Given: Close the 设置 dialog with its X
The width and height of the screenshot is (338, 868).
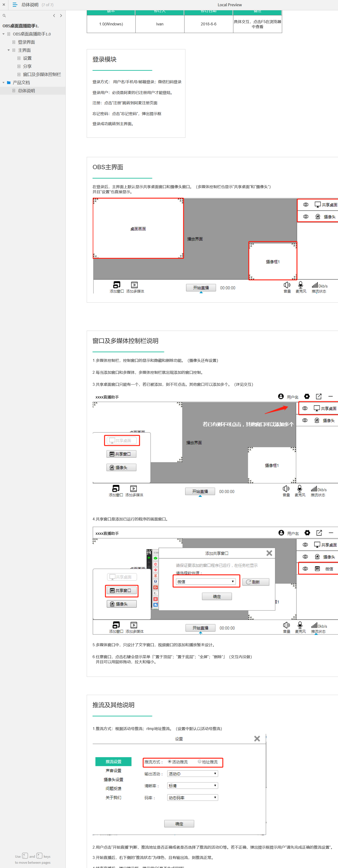Looking at the screenshot, I should pos(257,739).
